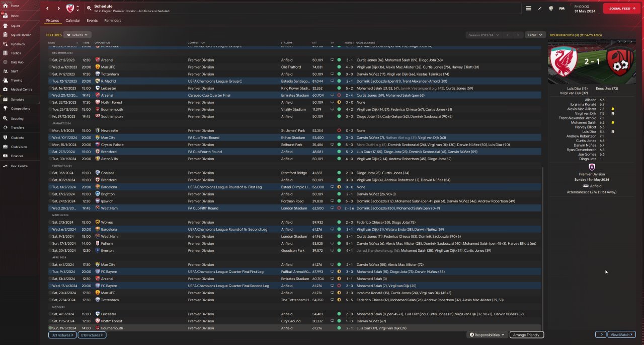The width and height of the screenshot is (644, 345).
Task: Sort by the Stadium column header
Action: pos(286,43)
